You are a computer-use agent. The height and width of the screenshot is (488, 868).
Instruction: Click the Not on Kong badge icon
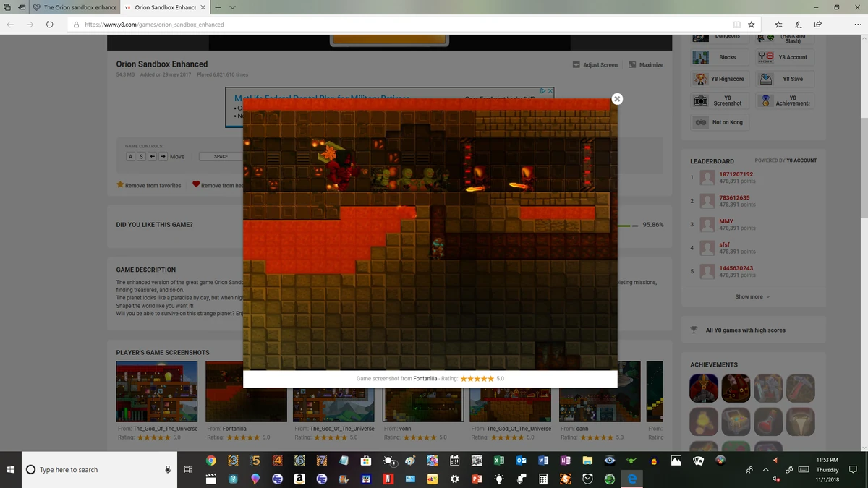coord(701,122)
